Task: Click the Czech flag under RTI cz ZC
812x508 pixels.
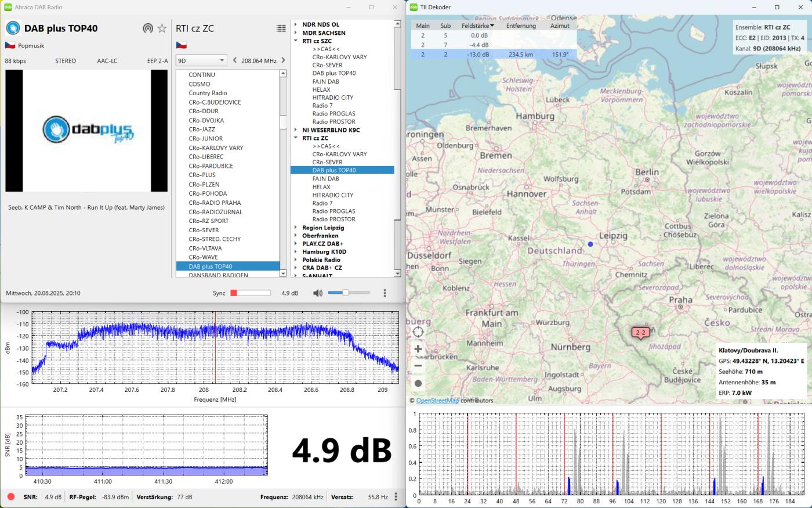Action: coord(181,45)
